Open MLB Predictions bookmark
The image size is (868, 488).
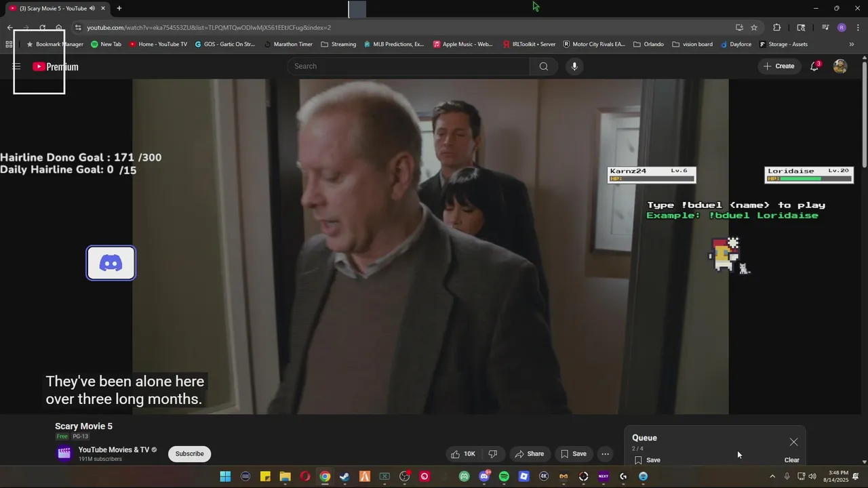pos(393,45)
